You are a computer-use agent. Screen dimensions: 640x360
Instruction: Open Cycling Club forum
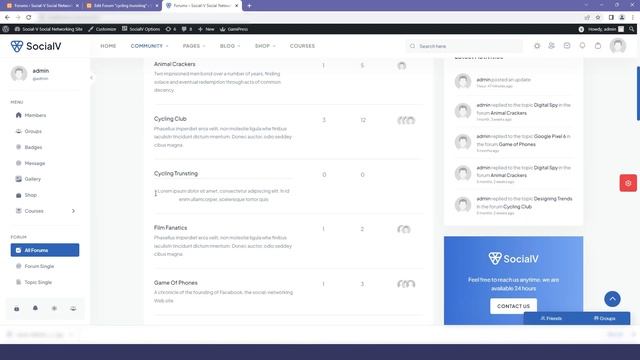pyautogui.click(x=170, y=119)
